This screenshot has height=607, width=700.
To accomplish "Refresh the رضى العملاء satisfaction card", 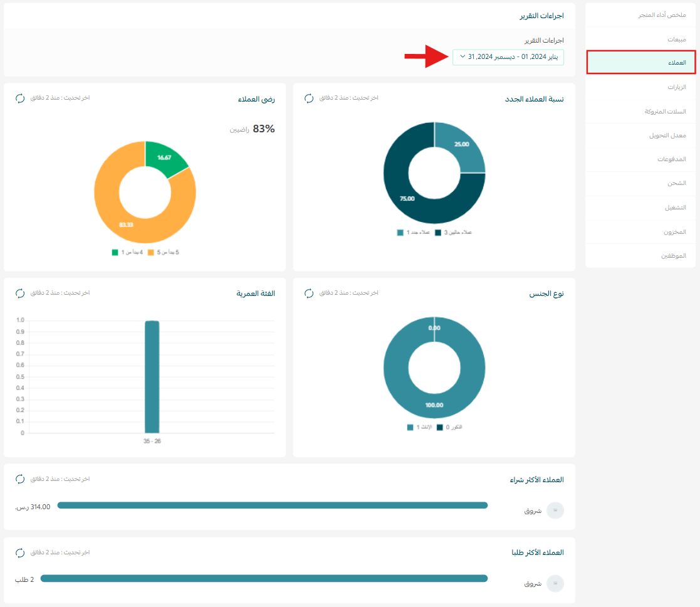I will tap(20, 98).
